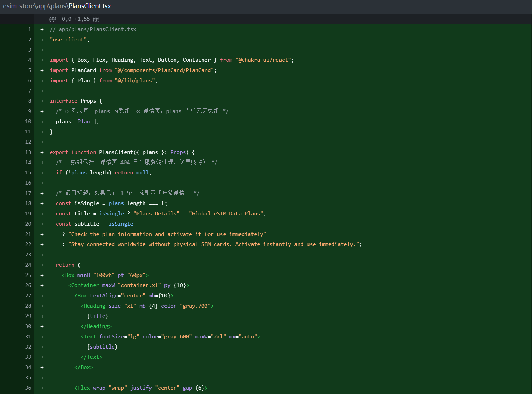532x394 pixels.
Task: Select the "return (" statement on line 24
Action: tap(68, 265)
